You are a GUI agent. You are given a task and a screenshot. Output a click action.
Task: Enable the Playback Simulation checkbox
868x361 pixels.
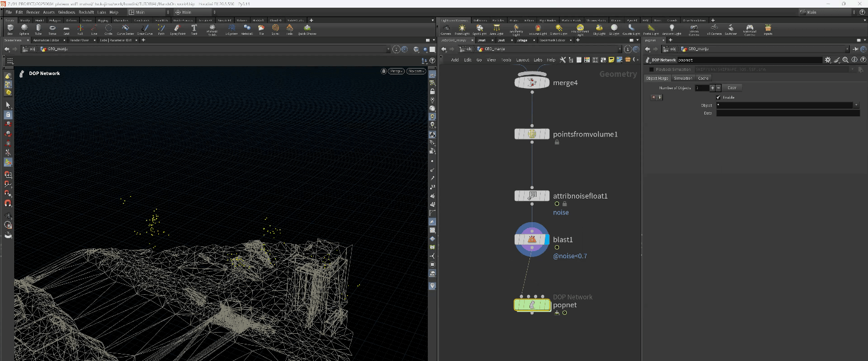652,69
